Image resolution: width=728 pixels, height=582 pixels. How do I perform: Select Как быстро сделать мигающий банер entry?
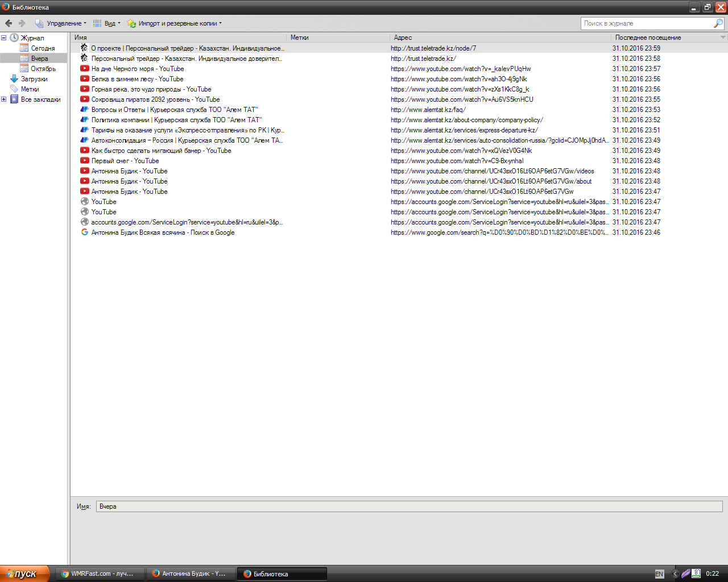point(399,151)
